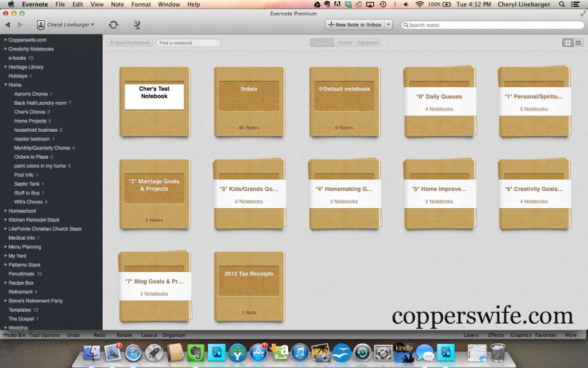Open Cher's Test Notebook
The height and width of the screenshot is (368, 588).
pos(154,102)
